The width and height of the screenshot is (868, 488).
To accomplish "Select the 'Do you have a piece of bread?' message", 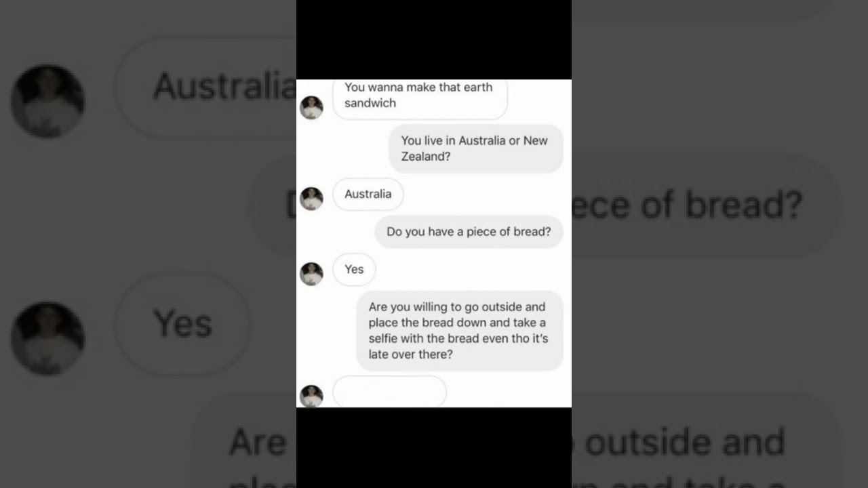I will [x=469, y=232].
